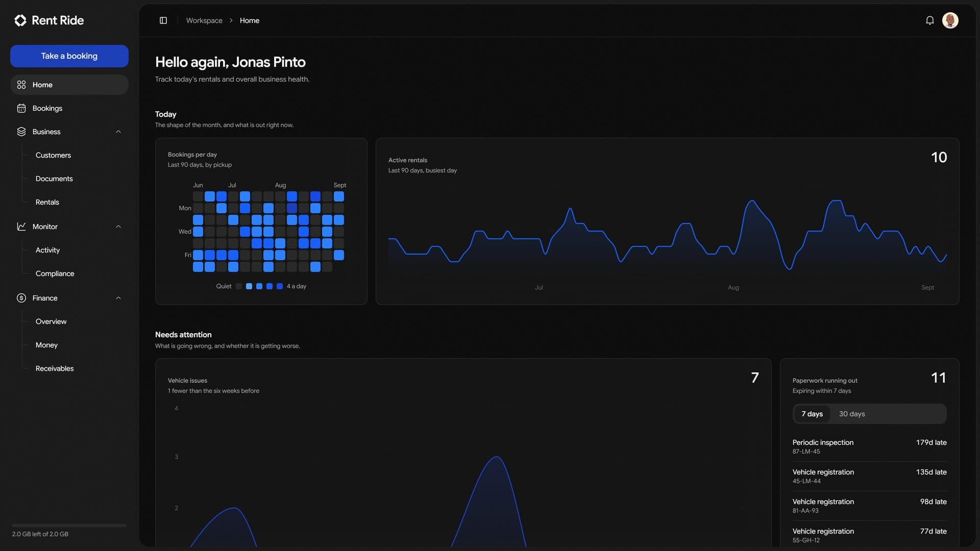Open Documents in the sidebar
This screenshot has height=551, width=980.
point(54,179)
